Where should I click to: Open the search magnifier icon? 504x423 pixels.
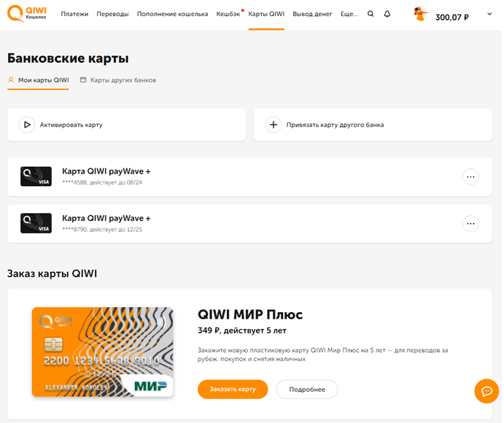(x=371, y=14)
